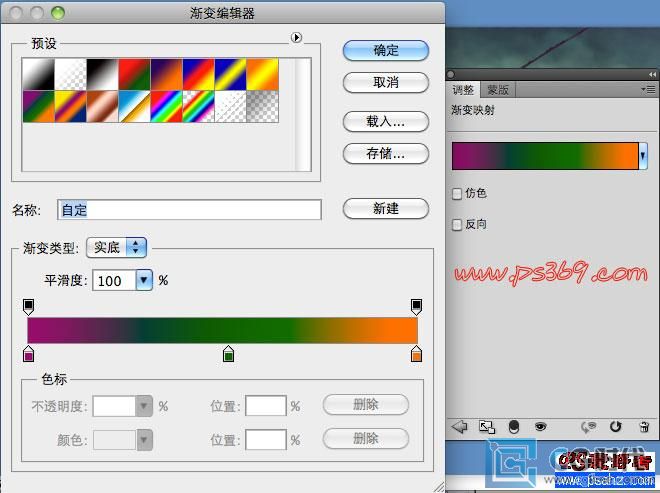Open the presets flyout menu arrow
Viewport: 660px width, 493px height.
(x=296, y=37)
